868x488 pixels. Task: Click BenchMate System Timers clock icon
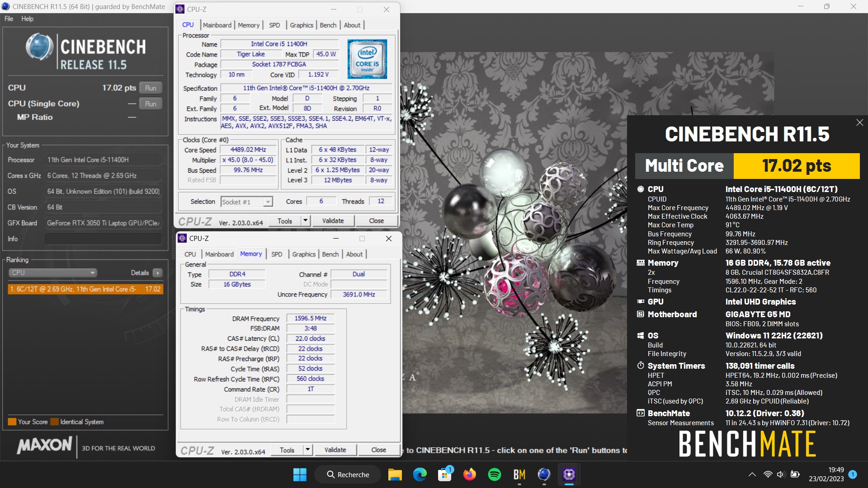pyautogui.click(x=641, y=366)
